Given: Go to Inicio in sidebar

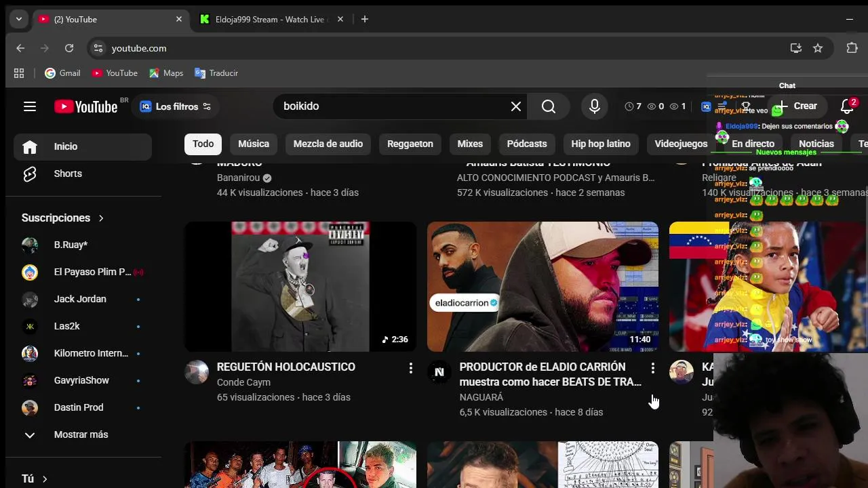Looking at the screenshot, I should click(83, 146).
